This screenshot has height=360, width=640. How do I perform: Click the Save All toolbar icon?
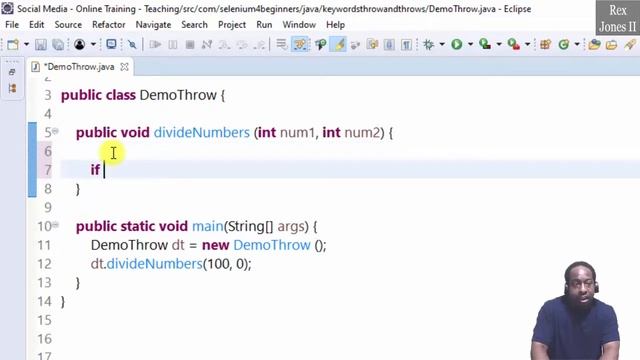click(x=58, y=44)
